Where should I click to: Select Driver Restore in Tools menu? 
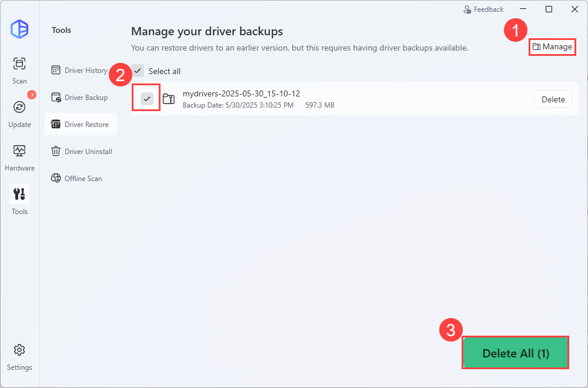coord(81,125)
